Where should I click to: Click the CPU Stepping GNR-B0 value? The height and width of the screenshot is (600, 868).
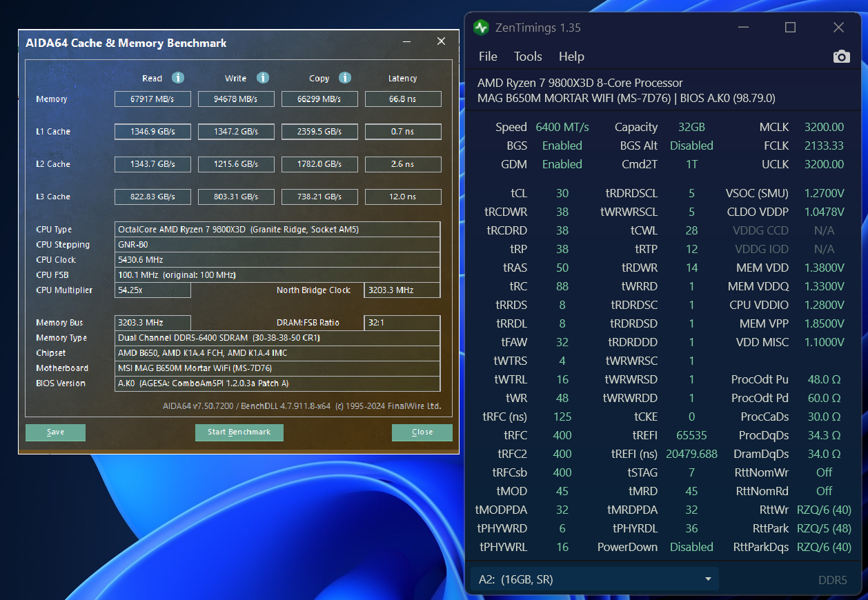(277, 245)
